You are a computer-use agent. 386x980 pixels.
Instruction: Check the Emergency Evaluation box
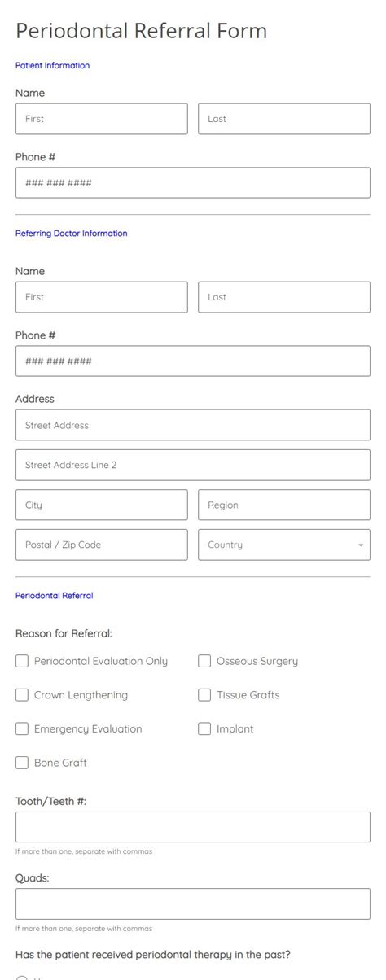22,728
